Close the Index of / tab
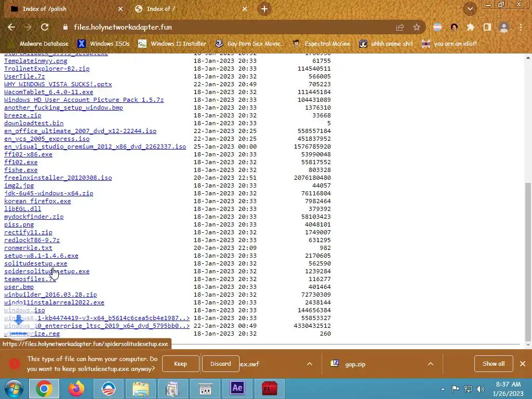This screenshot has width=532, height=399. [245, 9]
